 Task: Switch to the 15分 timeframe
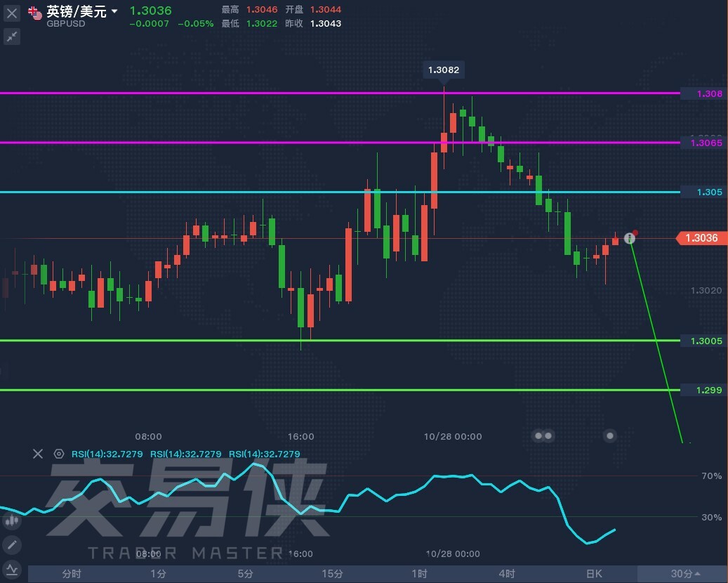tap(333, 574)
